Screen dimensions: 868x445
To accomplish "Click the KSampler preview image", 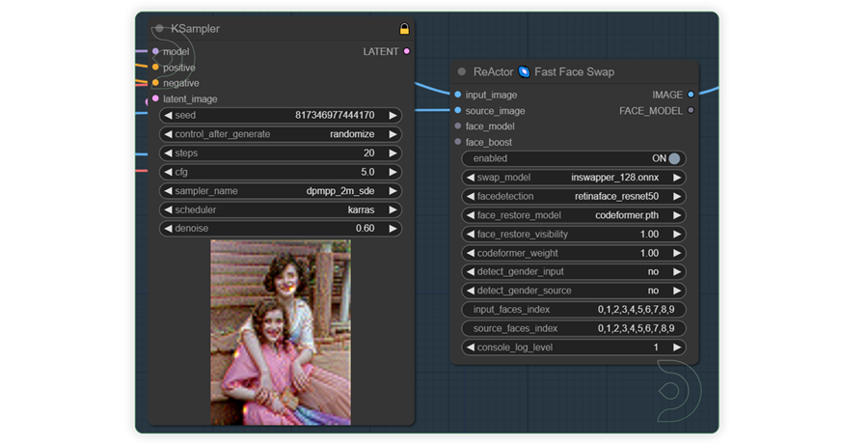I will [x=281, y=332].
